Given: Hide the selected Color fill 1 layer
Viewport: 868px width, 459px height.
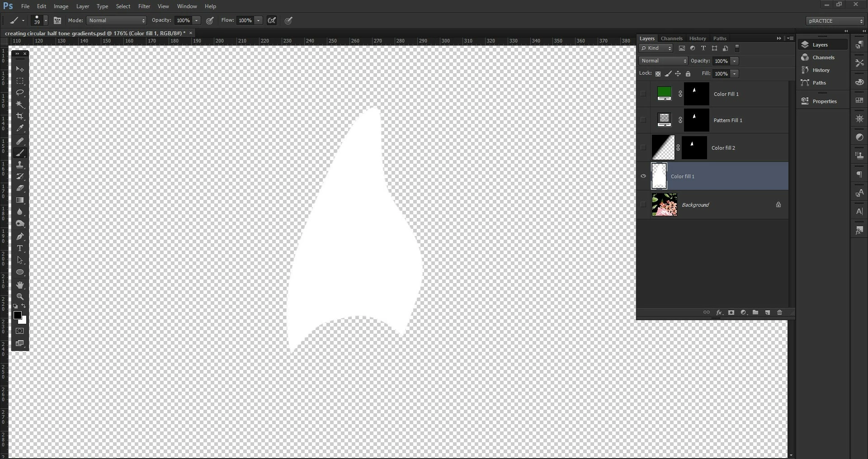Looking at the screenshot, I should point(643,176).
